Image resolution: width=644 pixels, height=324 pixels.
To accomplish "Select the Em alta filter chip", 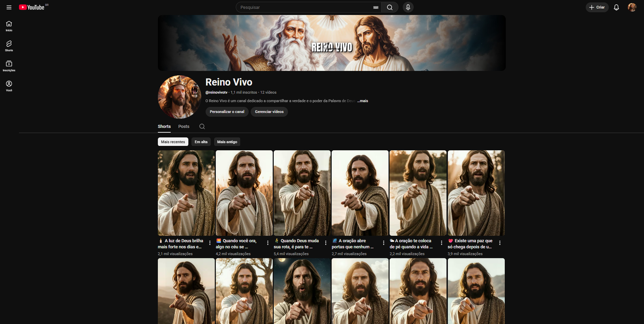I will [201, 142].
